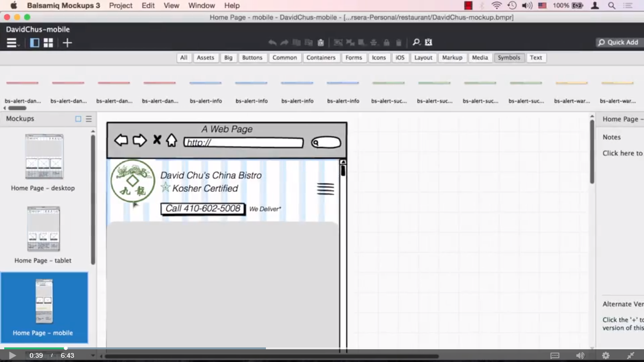Toggle single mockup view mode
This screenshot has width=644, height=362.
point(34,42)
